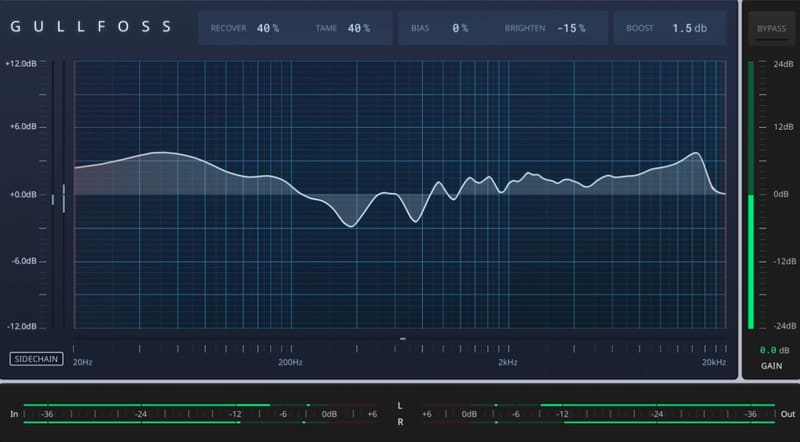
Task: Click the 24dB gain scale label
Action: [x=783, y=64]
